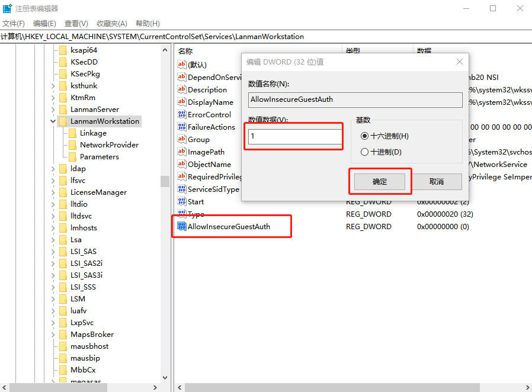The height and width of the screenshot is (392, 532).
Task: Select the lltdsvc tree item
Action: 81,216
